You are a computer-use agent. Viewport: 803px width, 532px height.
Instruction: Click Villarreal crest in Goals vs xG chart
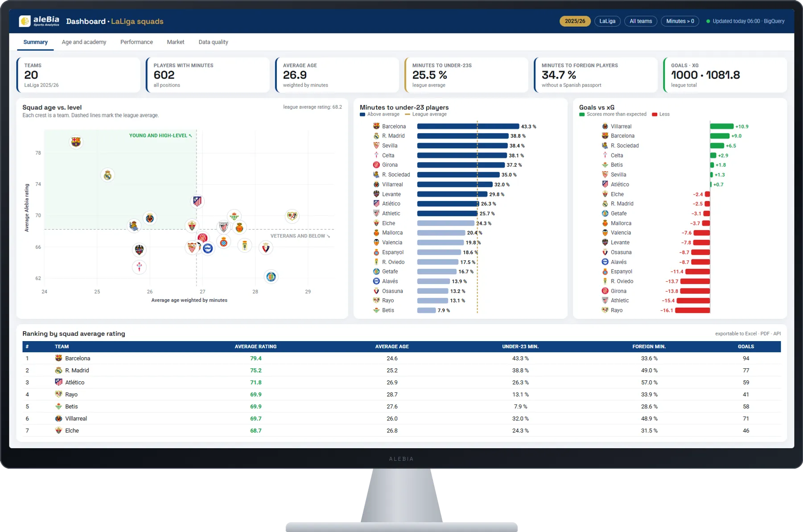tap(605, 126)
